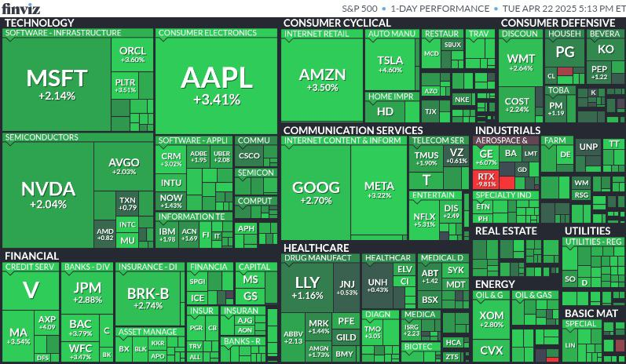
Task: Open the CONSUMER ELECTRONICS industry label
Action: click(196, 33)
